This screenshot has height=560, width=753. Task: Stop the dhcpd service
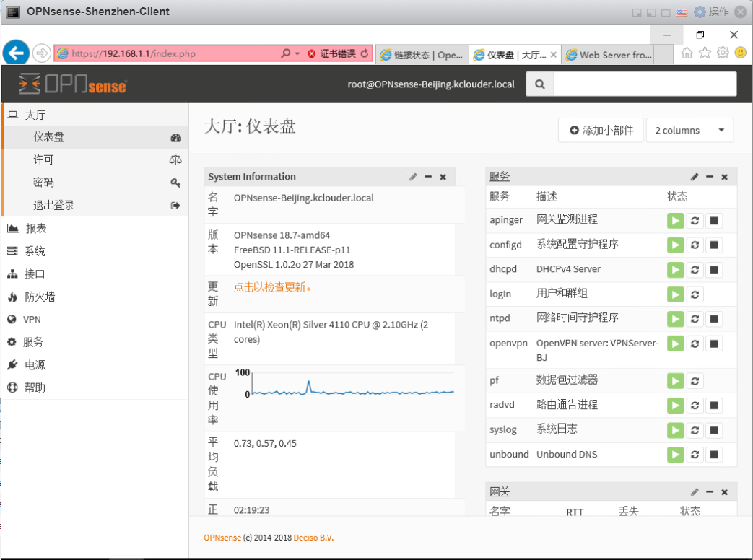coord(714,270)
